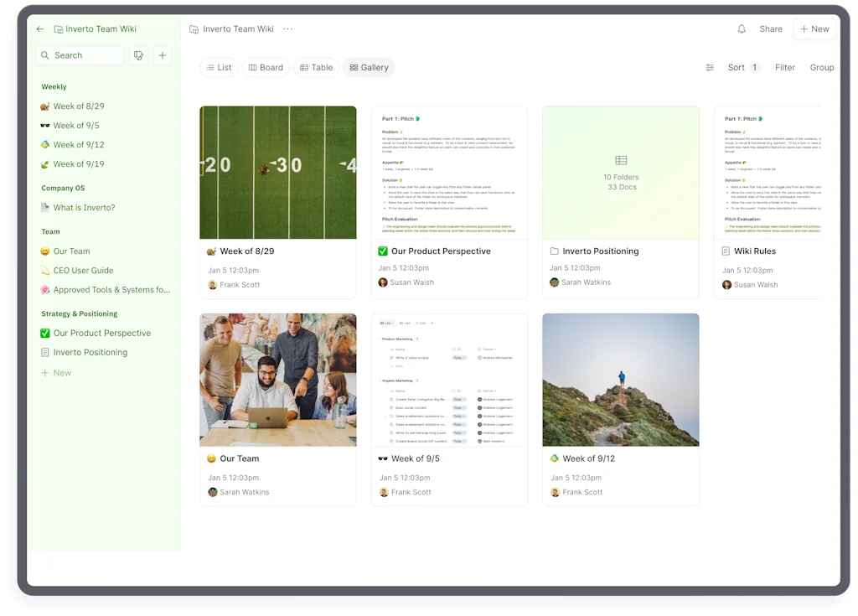The width and height of the screenshot is (858, 616).
Task: Click the Share button
Action: [770, 29]
